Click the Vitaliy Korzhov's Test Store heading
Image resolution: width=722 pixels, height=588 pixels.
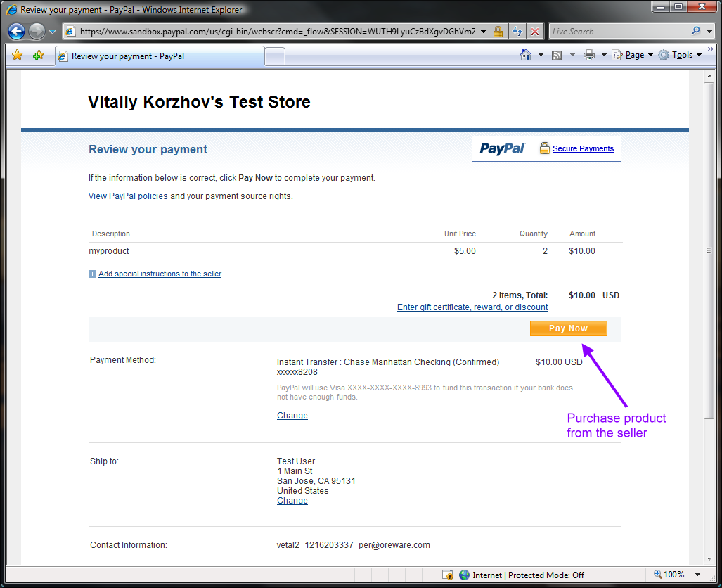[x=199, y=102]
